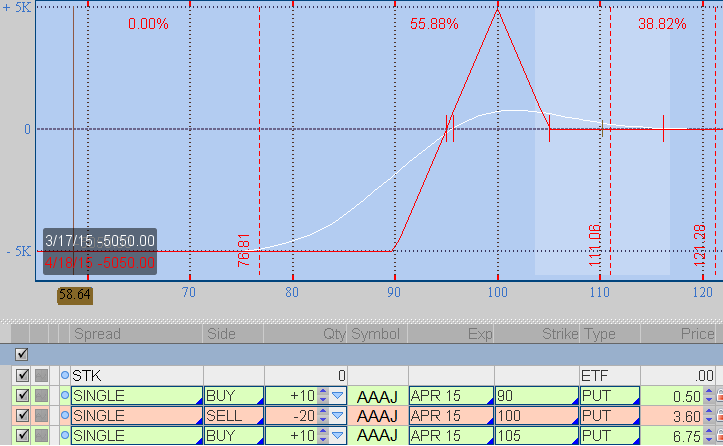The image size is (723, 446).
Task: Click the 0.00% probability label
Action: pyautogui.click(x=148, y=24)
